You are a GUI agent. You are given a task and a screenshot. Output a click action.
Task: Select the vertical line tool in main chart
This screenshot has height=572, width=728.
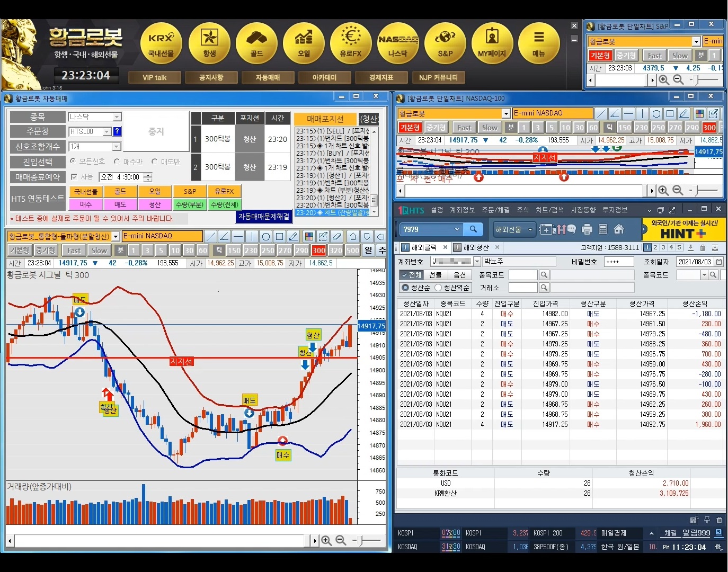pyautogui.click(x=252, y=236)
